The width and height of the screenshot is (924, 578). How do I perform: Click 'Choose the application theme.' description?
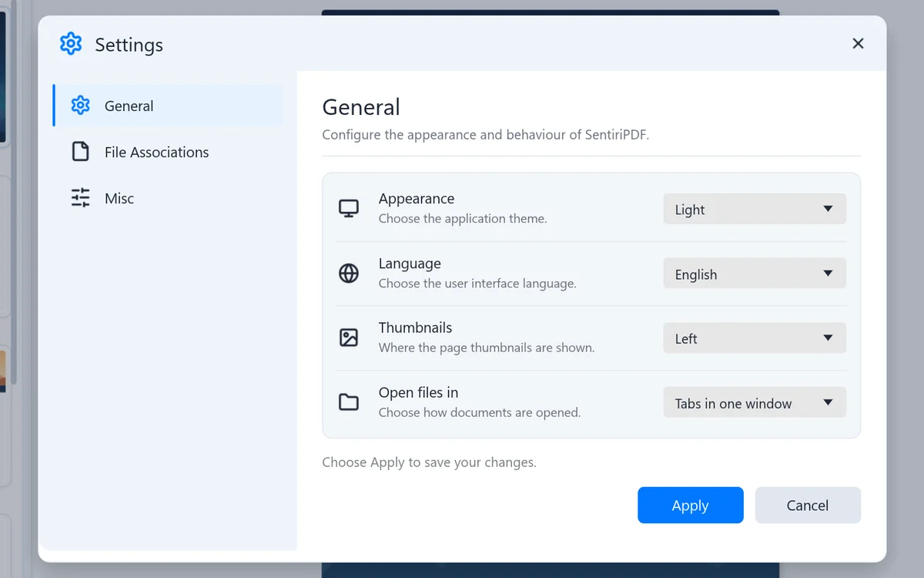(x=463, y=219)
